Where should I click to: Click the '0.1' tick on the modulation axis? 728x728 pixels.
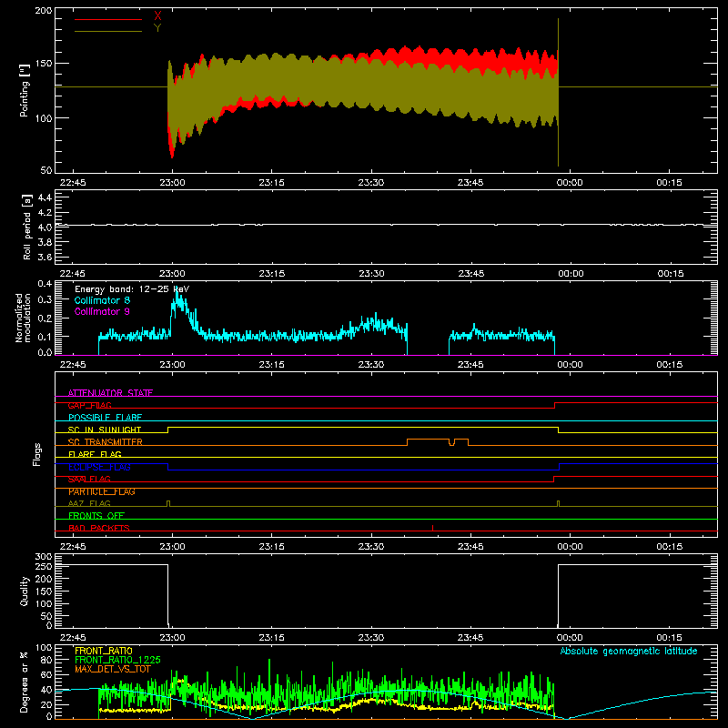point(45,337)
